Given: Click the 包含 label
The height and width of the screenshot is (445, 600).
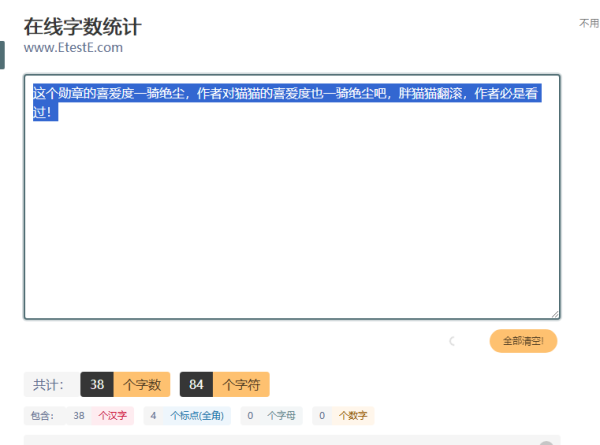Looking at the screenshot, I should pos(42,416).
